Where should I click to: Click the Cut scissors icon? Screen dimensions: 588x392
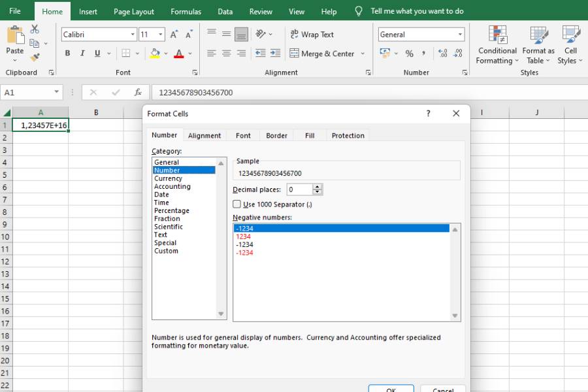coord(35,29)
